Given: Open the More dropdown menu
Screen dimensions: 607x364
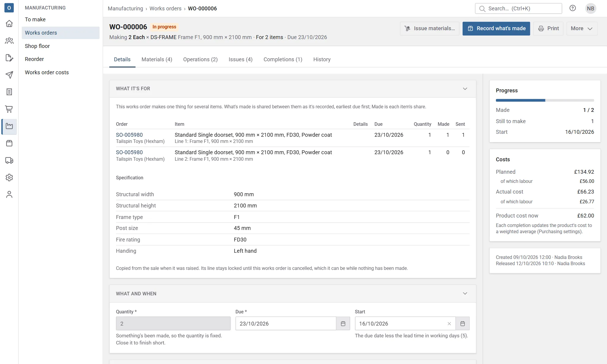Looking at the screenshot, I should pos(582,28).
